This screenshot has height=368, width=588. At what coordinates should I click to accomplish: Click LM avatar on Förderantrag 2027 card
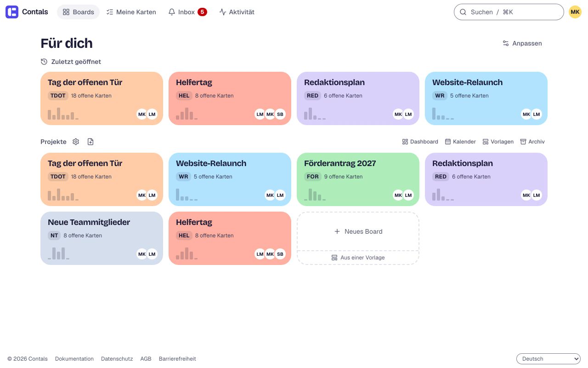click(408, 195)
